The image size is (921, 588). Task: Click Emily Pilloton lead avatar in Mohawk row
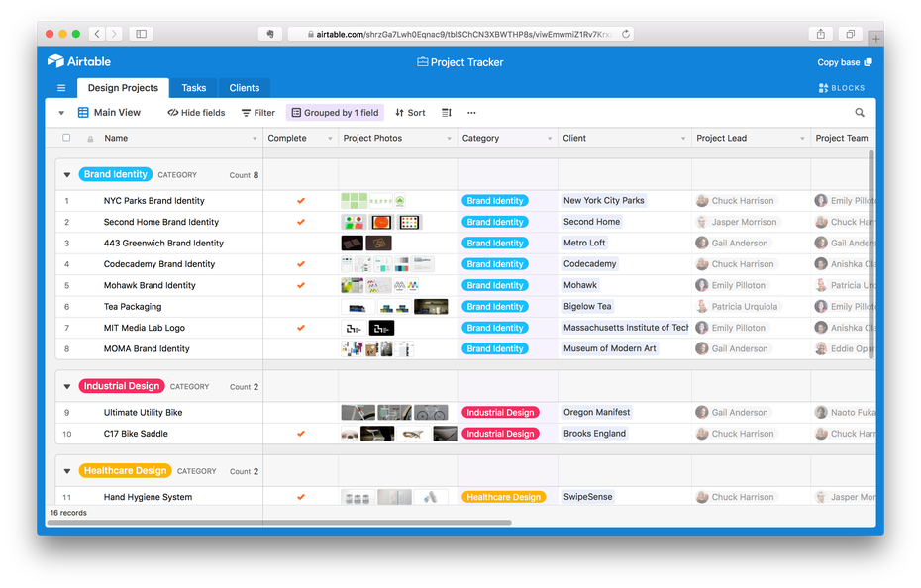click(702, 285)
